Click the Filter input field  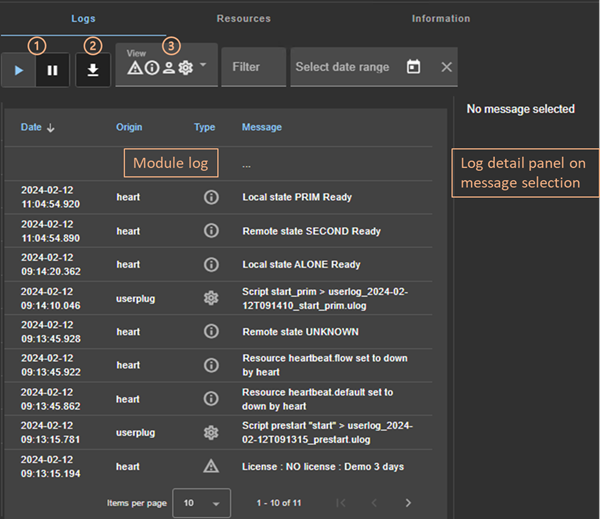[252, 67]
